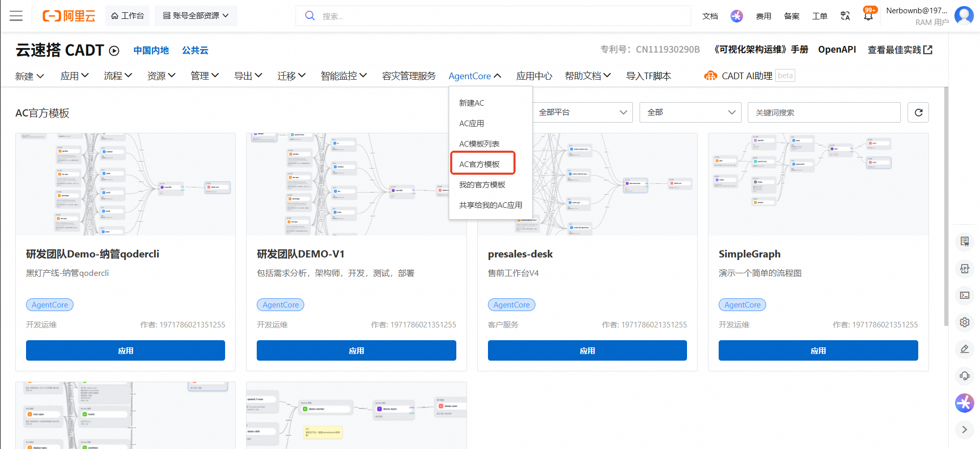Click the page vertical scrollbar
This screenshot has height=449, width=980.
click(x=946, y=206)
